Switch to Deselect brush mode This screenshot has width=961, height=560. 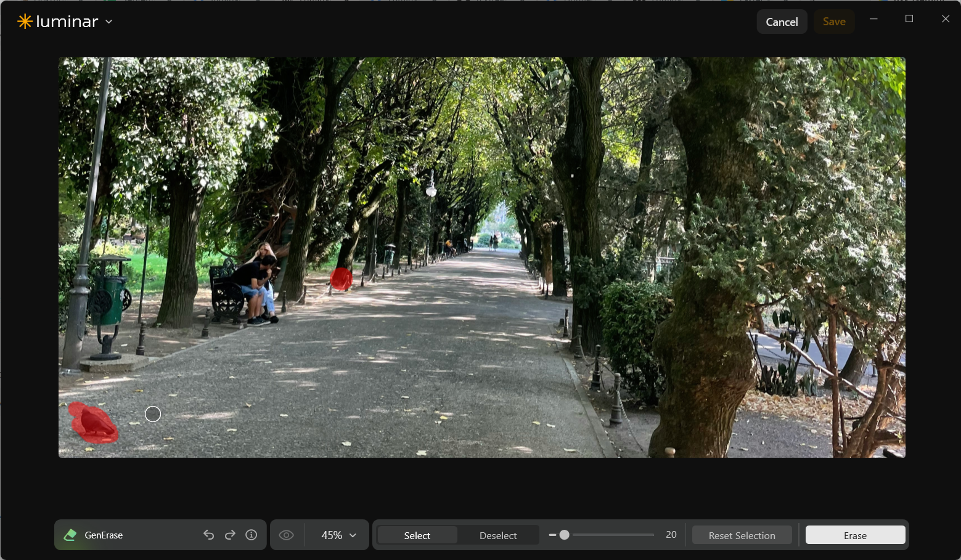tap(498, 535)
